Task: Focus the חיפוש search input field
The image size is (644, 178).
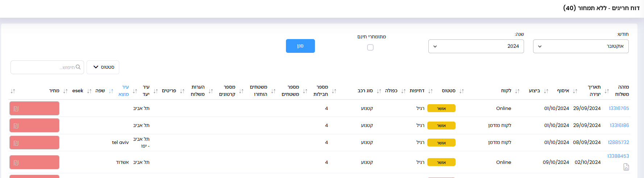Action: pos(47,67)
